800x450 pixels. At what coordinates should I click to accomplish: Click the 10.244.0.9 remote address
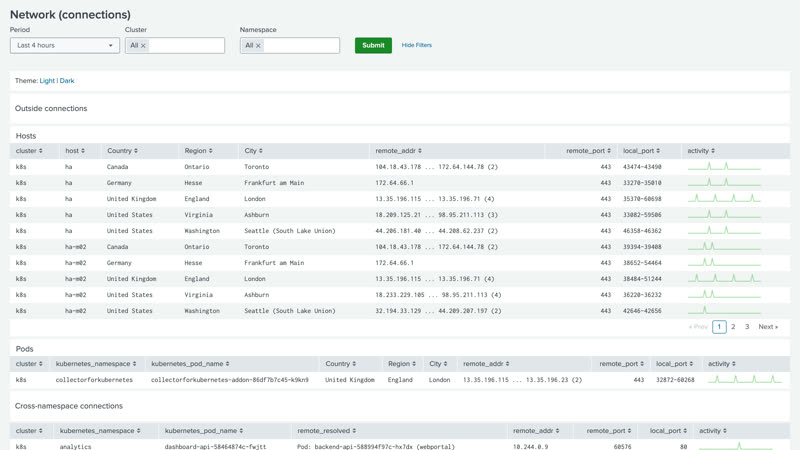[x=531, y=447]
